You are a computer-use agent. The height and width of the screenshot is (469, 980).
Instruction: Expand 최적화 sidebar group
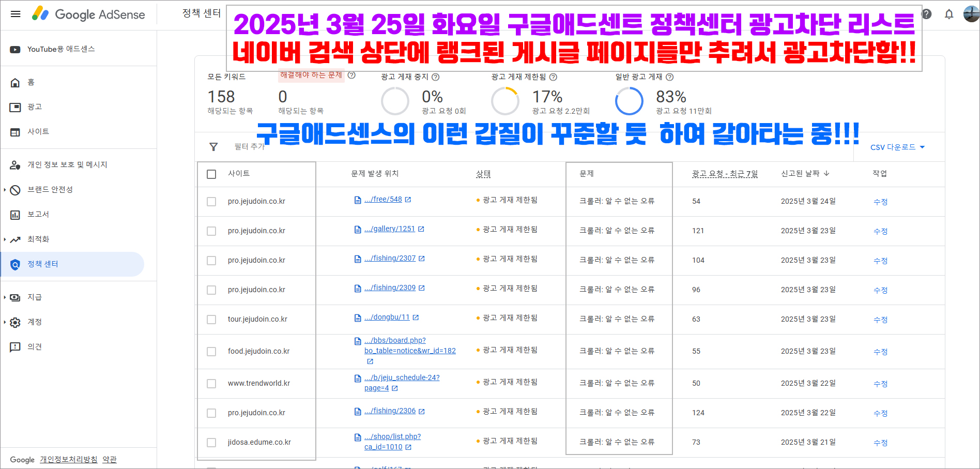(5, 239)
